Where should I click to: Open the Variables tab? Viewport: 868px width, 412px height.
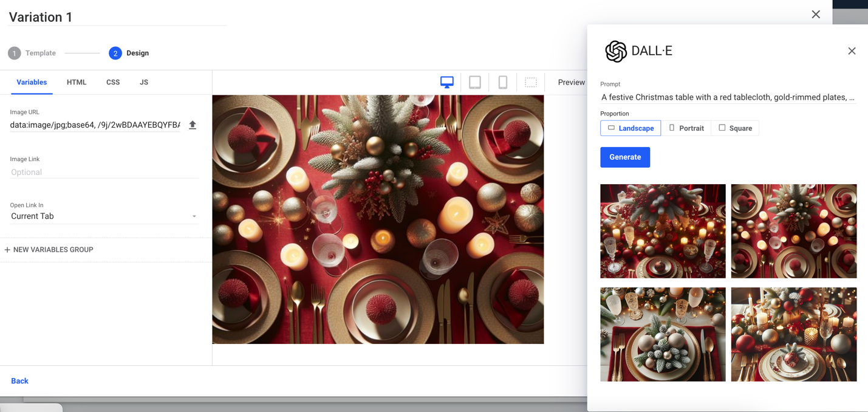pos(32,82)
